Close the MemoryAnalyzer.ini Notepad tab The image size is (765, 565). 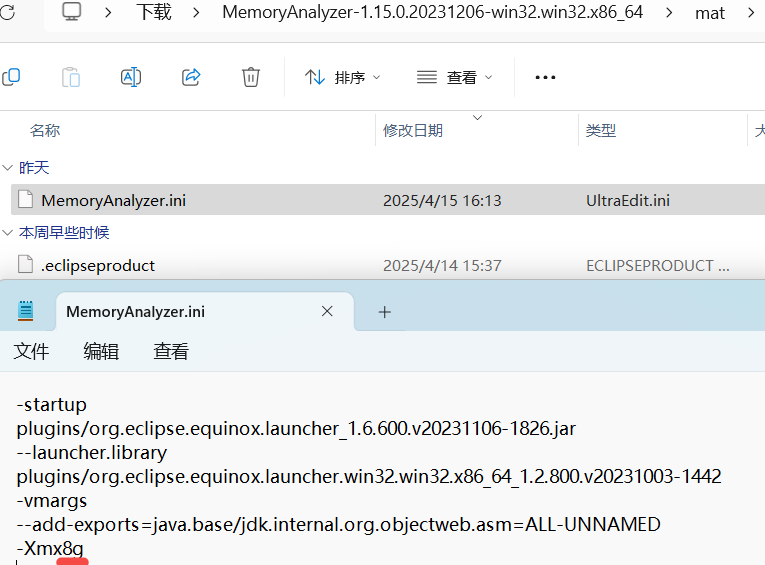(327, 311)
